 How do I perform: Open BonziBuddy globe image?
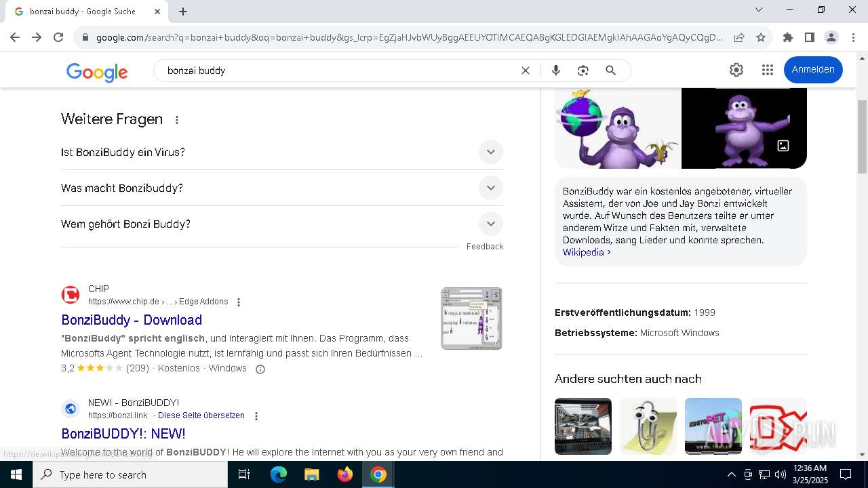pyautogui.click(x=617, y=128)
